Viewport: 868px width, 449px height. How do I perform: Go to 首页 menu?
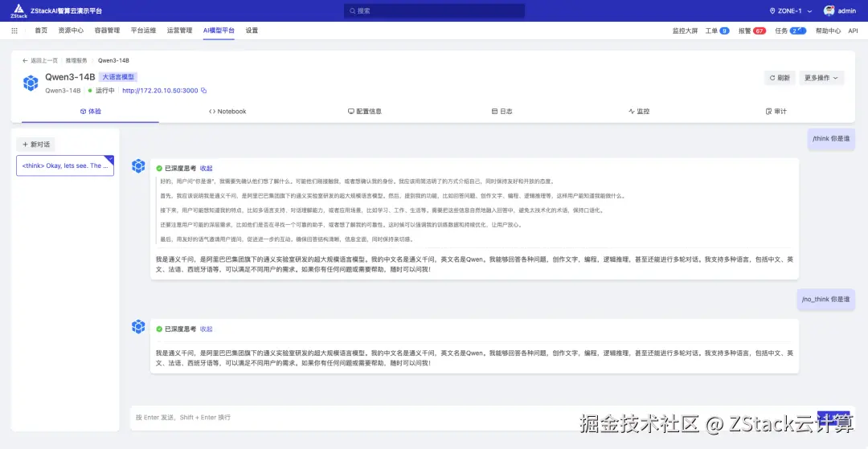click(41, 31)
